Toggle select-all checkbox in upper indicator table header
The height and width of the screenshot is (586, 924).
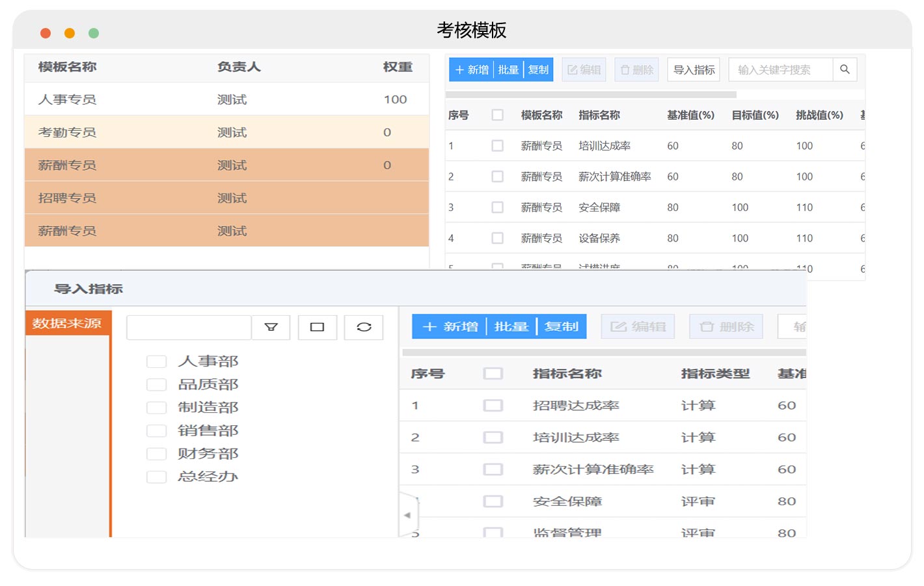pyautogui.click(x=498, y=115)
